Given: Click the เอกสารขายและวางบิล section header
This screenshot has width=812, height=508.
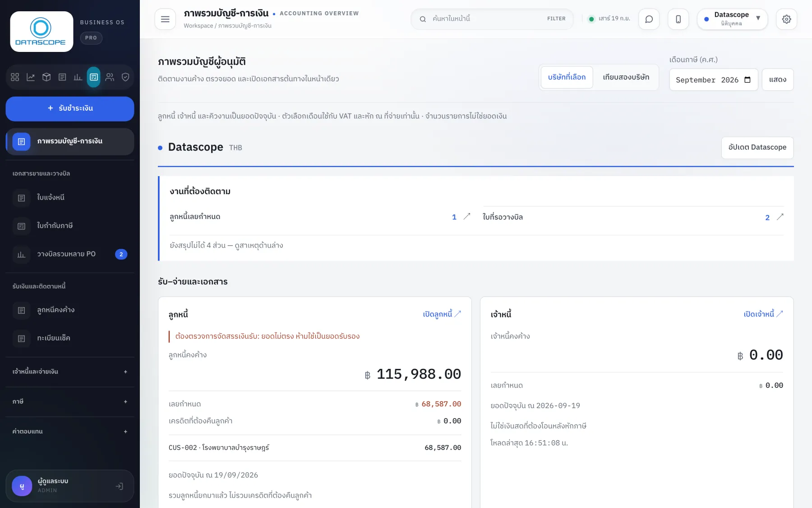Looking at the screenshot, I should tap(41, 173).
